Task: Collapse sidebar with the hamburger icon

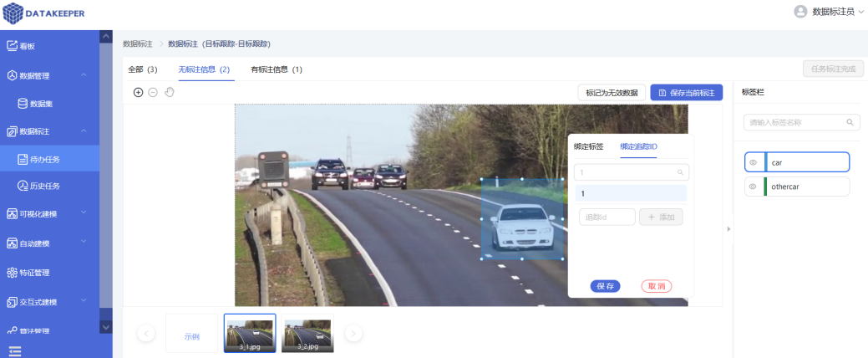Action: tap(14, 350)
